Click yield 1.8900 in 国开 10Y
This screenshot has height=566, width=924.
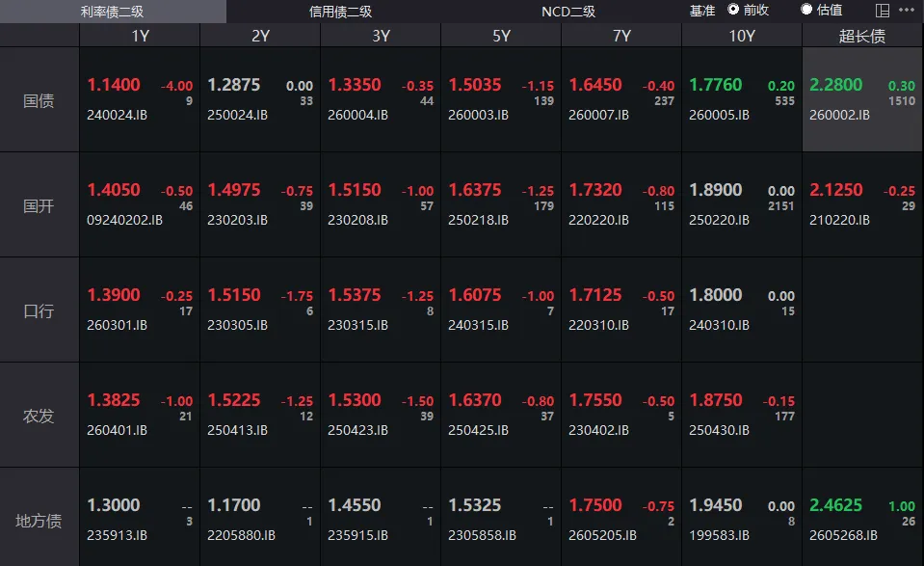tap(715, 190)
